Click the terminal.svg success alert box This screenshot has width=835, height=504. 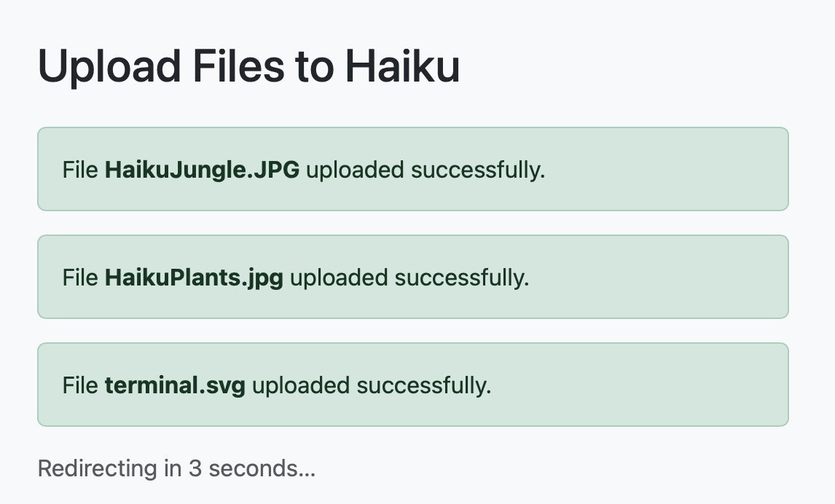(412, 385)
